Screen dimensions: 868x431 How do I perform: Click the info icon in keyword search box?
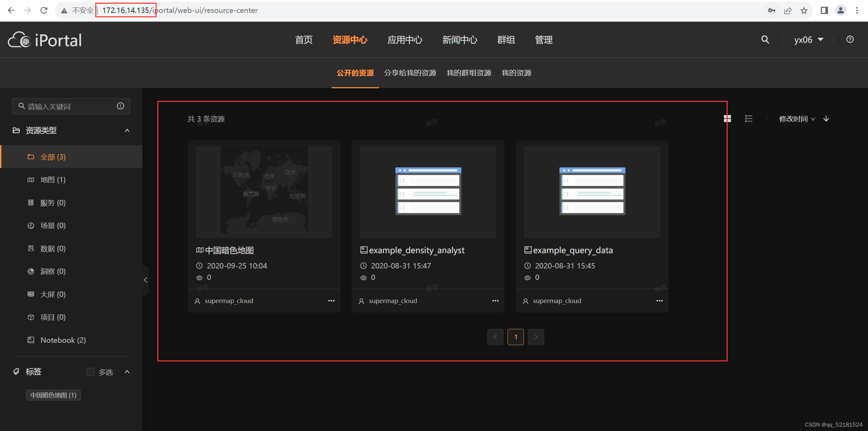tap(120, 106)
